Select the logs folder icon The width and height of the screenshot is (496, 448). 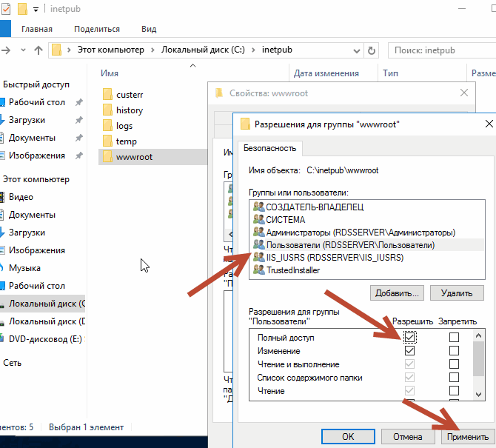(107, 126)
